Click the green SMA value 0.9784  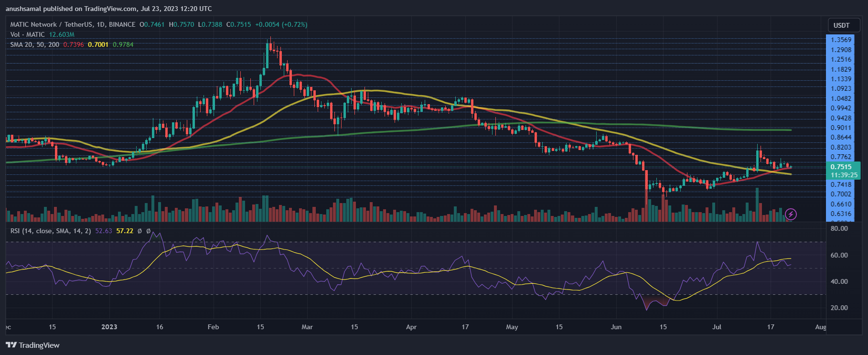(123, 44)
